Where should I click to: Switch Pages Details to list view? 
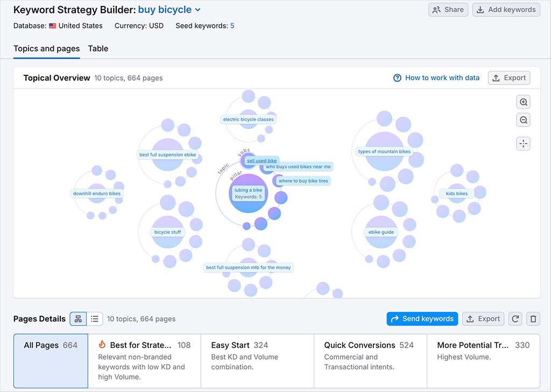click(95, 318)
